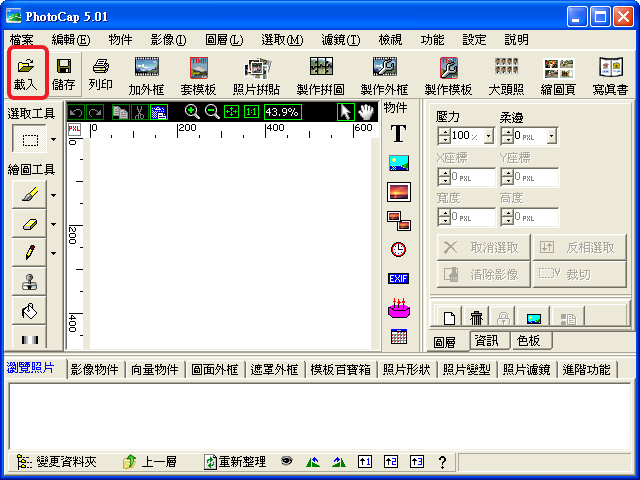Open 製作模板 make template tool
The image size is (640, 480).
[x=448, y=76]
